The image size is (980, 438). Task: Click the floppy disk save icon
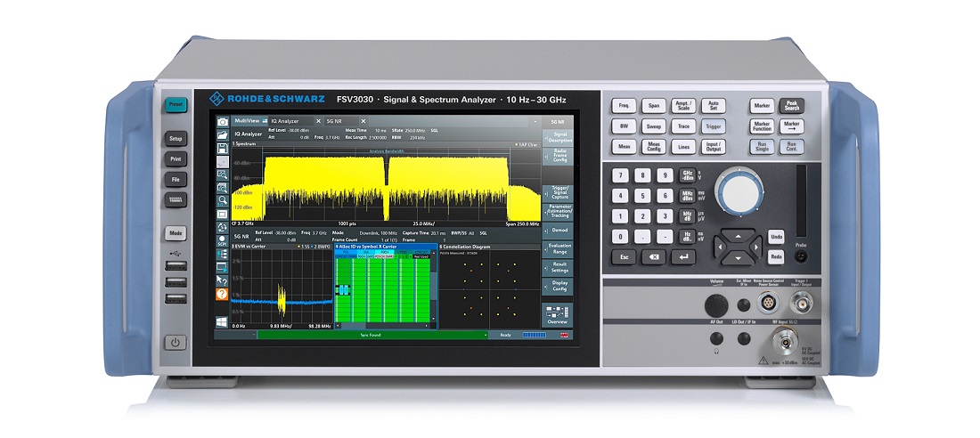tap(223, 148)
